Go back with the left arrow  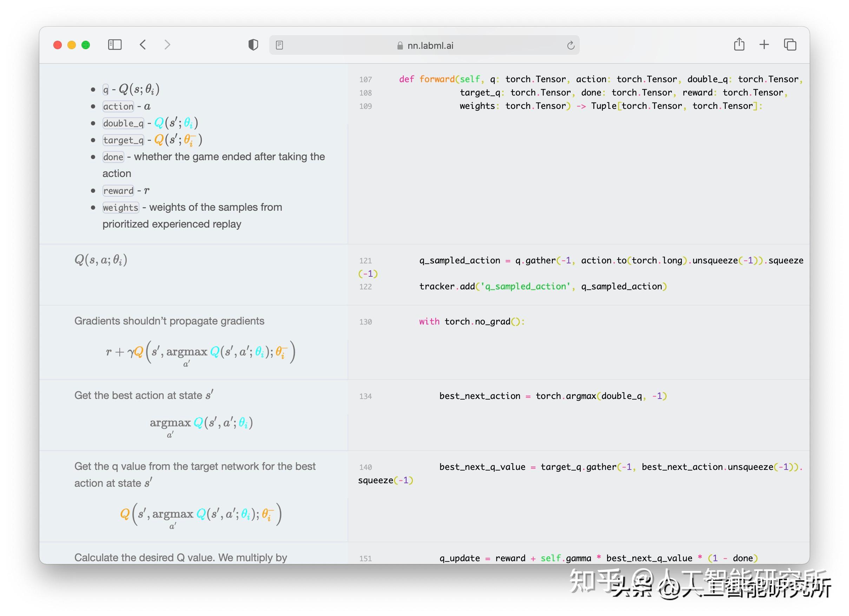pos(143,45)
